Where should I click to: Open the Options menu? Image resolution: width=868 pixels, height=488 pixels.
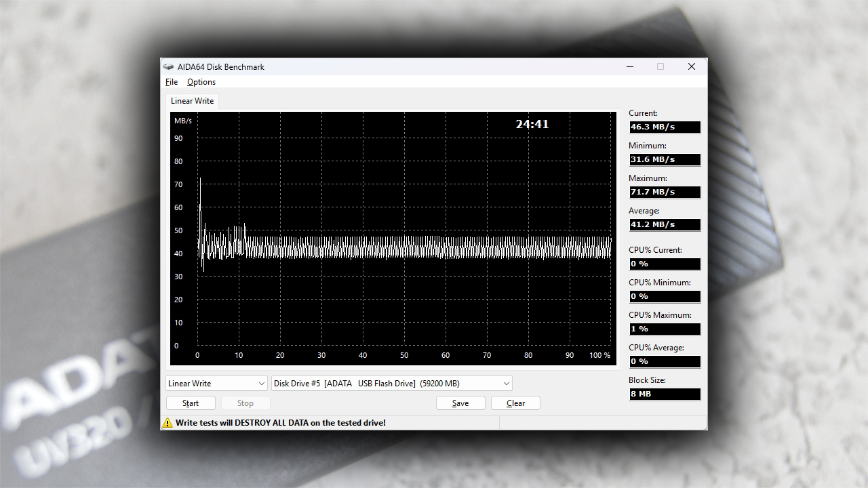pyautogui.click(x=201, y=82)
